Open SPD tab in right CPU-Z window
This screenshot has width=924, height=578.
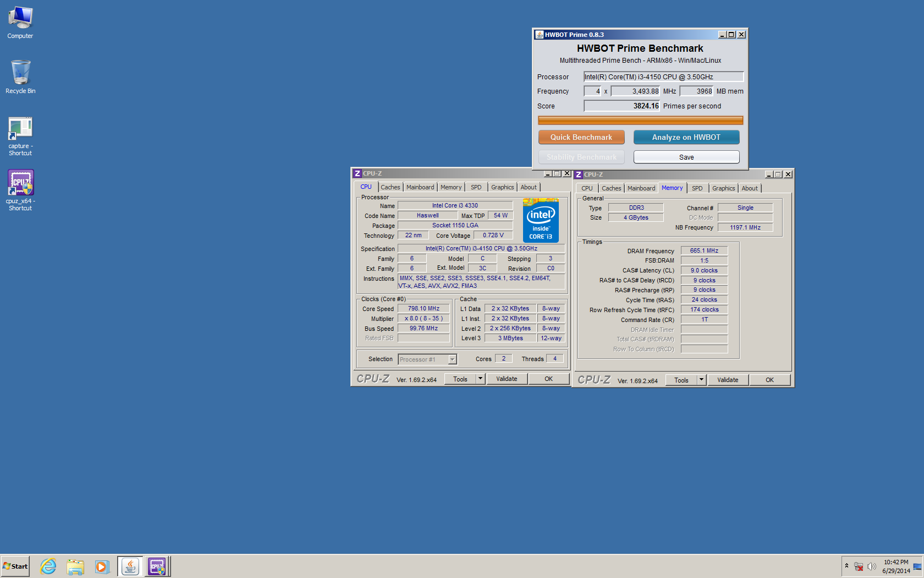tap(697, 188)
